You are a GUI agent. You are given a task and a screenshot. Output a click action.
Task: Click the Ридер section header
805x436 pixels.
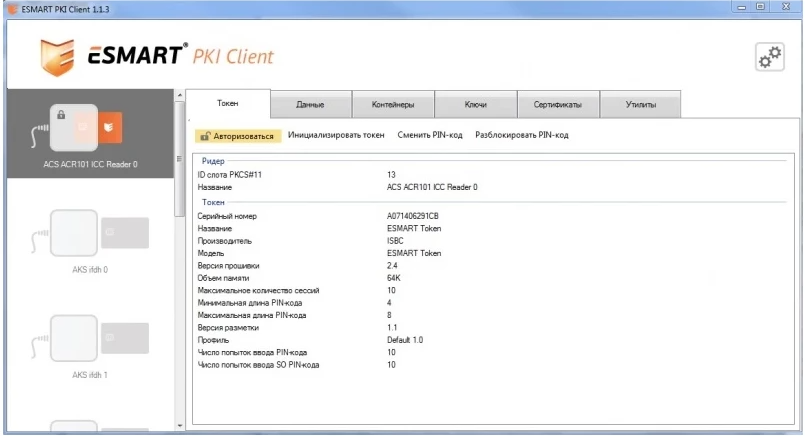[213, 161]
